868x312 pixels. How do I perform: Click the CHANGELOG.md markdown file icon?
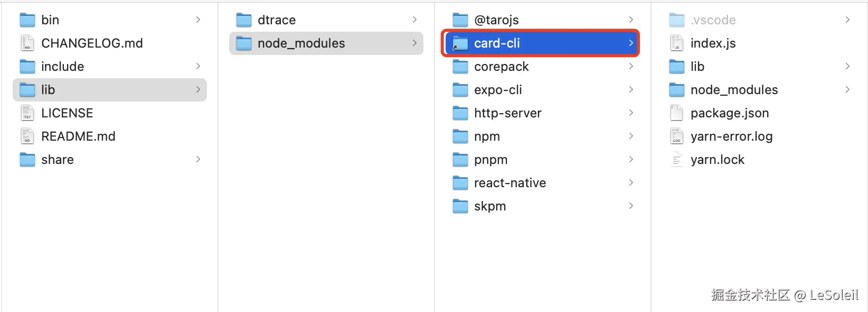click(27, 43)
